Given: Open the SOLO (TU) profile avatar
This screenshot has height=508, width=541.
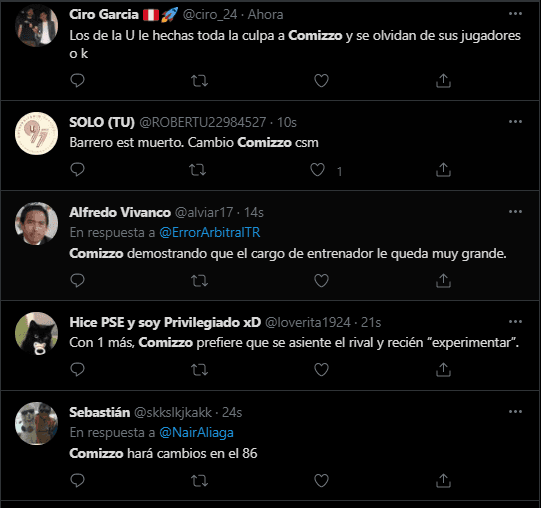Looking at the screenshot, I should (x=37, y=134).
